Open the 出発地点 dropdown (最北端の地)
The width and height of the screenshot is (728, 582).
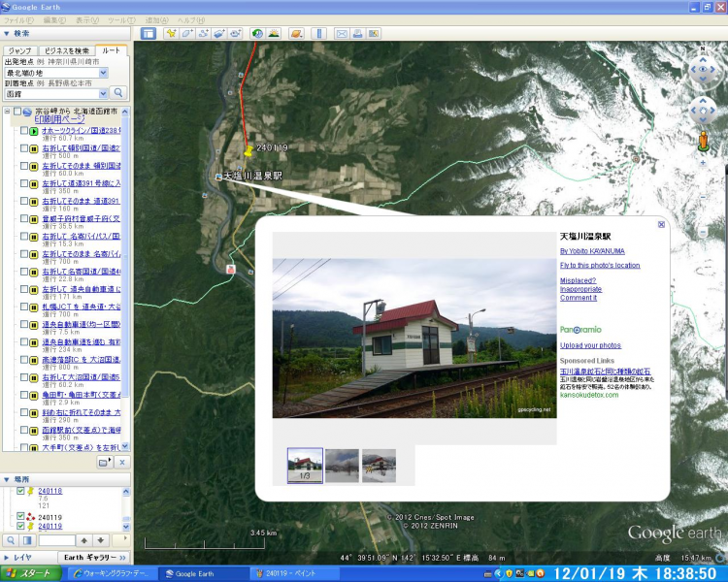point(103,73)
